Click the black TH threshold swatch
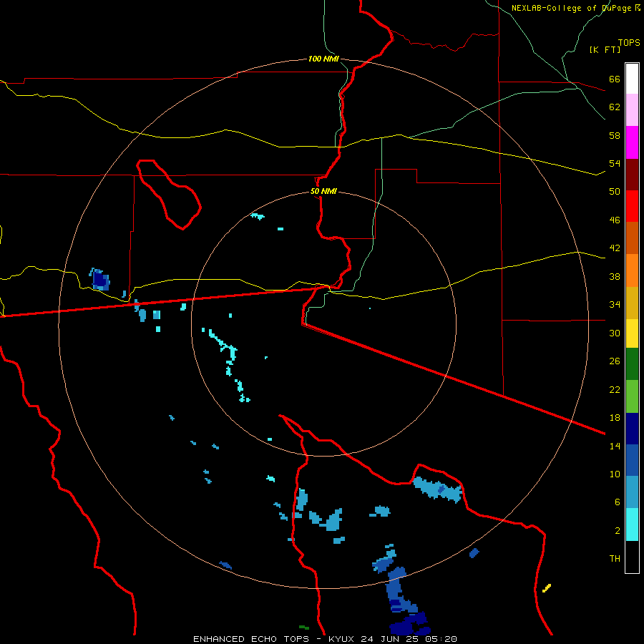Screen dimensions: 644x644 [x=632, y=557]
